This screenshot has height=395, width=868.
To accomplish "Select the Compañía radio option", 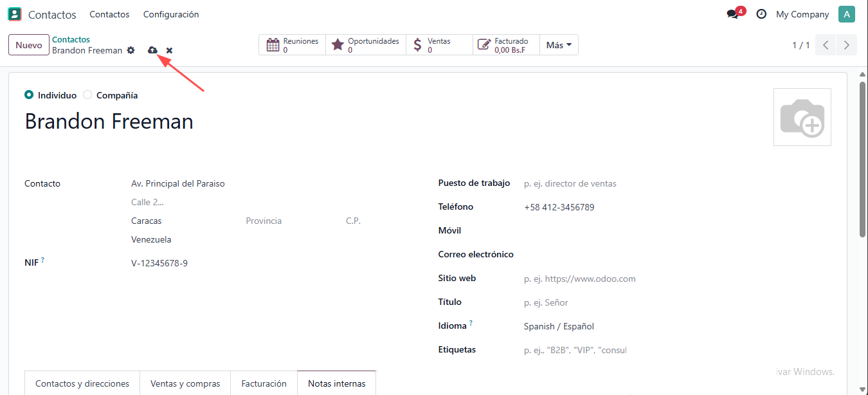I will pyautogui.click(x=87, y=95).
